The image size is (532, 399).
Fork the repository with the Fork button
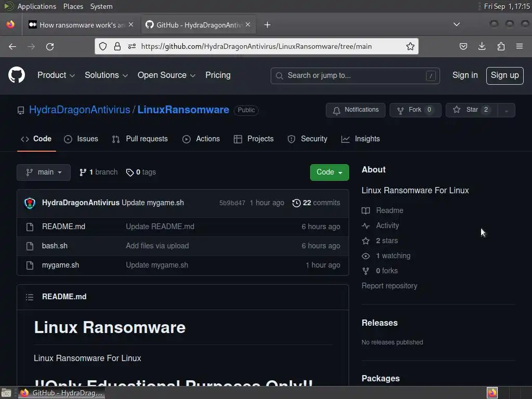[415, 110]
